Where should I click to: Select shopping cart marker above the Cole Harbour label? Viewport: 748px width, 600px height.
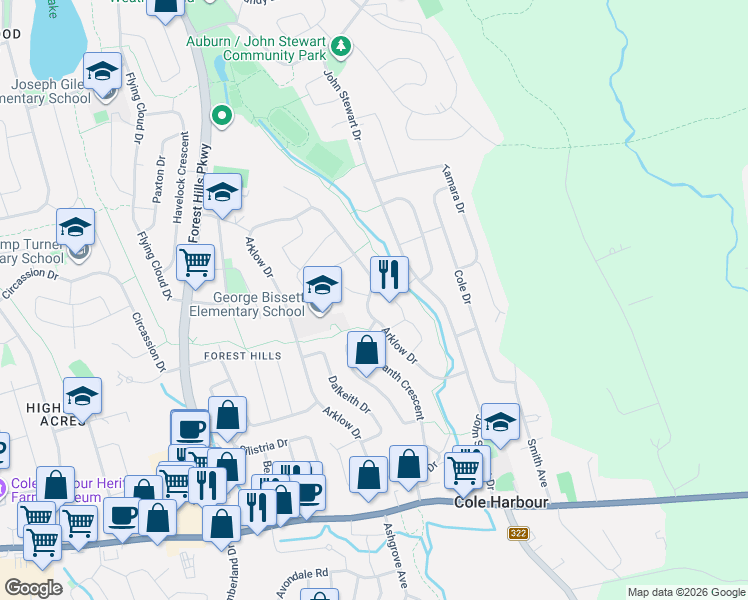click(x=463, y=473)
